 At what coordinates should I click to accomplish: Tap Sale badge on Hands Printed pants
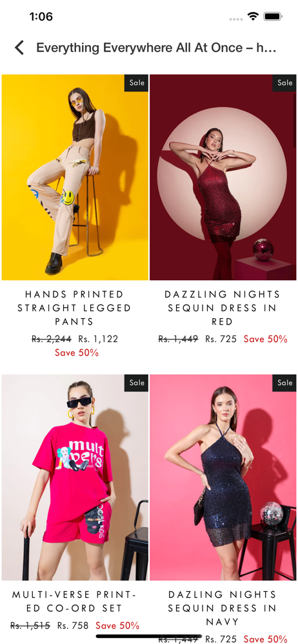(137, 83)
